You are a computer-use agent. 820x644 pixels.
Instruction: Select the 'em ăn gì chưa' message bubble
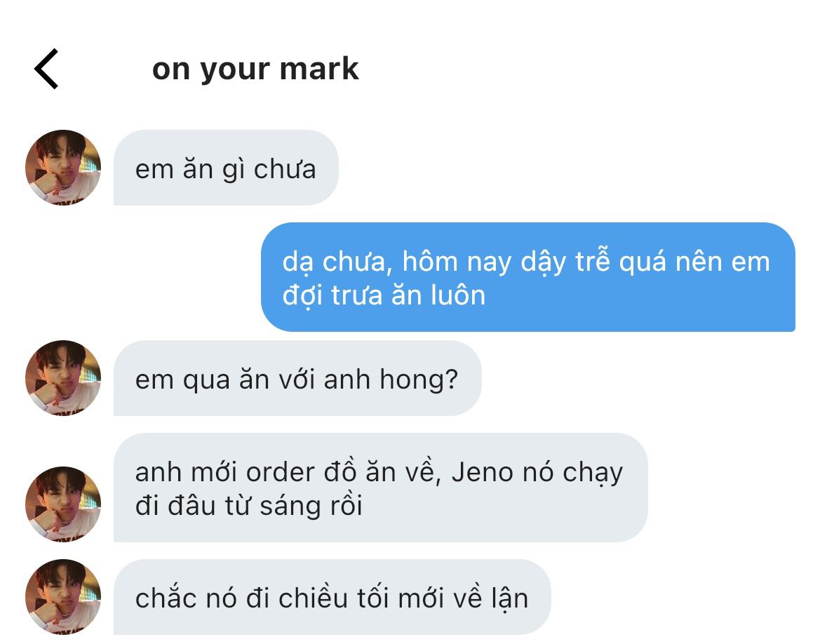tap(226, 168)
